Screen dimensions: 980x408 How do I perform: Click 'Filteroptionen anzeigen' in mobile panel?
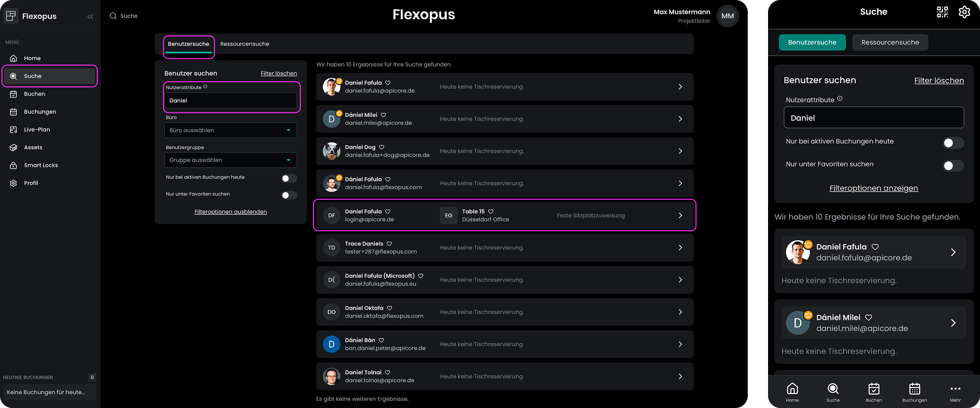[x=874, y=188]
